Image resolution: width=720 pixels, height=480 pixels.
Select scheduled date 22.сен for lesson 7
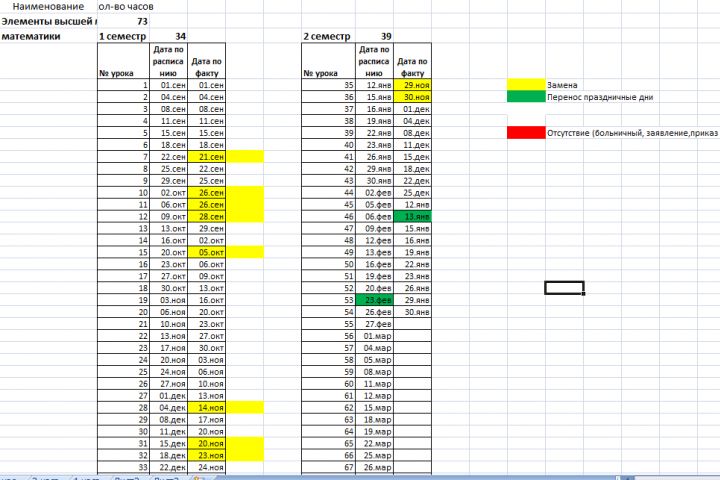tap(169, 157)
